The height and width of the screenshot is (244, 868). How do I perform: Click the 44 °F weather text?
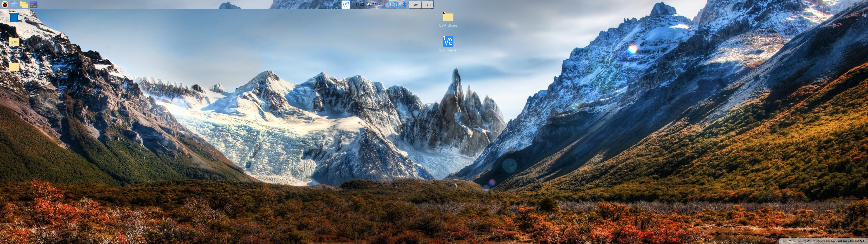coord(376,5)
